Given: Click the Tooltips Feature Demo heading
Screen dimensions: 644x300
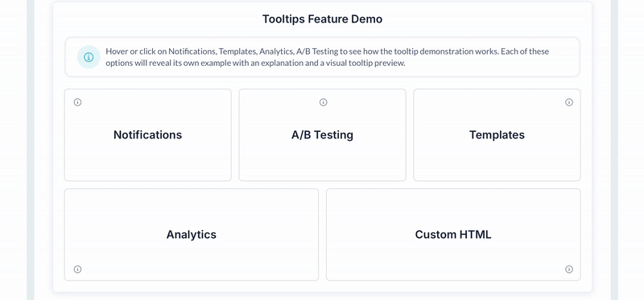Looking at the screenshot, I should 323,19.
